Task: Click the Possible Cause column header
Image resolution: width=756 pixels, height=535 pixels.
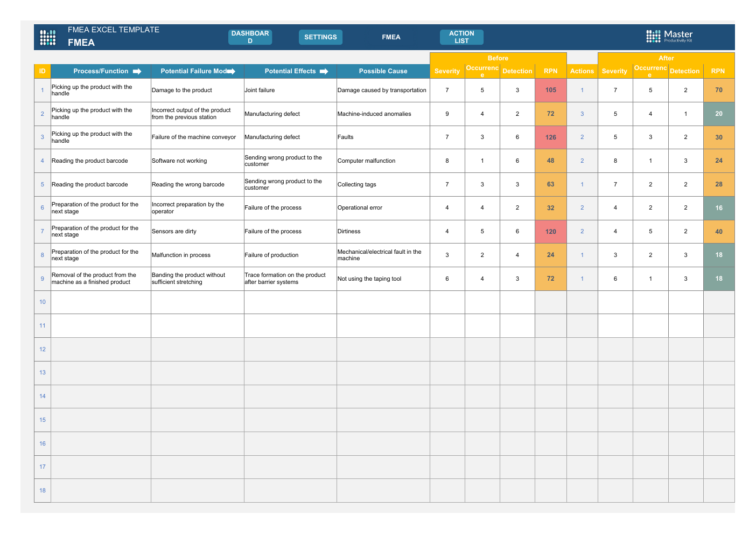Action: [383, 71]
